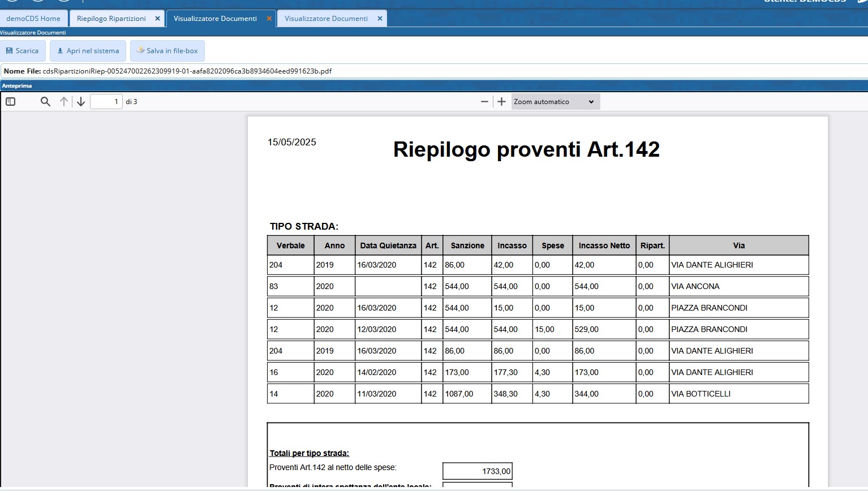Toggle the PDF viewer sidebar
This screenshot has height=491, width=868.
11,102
